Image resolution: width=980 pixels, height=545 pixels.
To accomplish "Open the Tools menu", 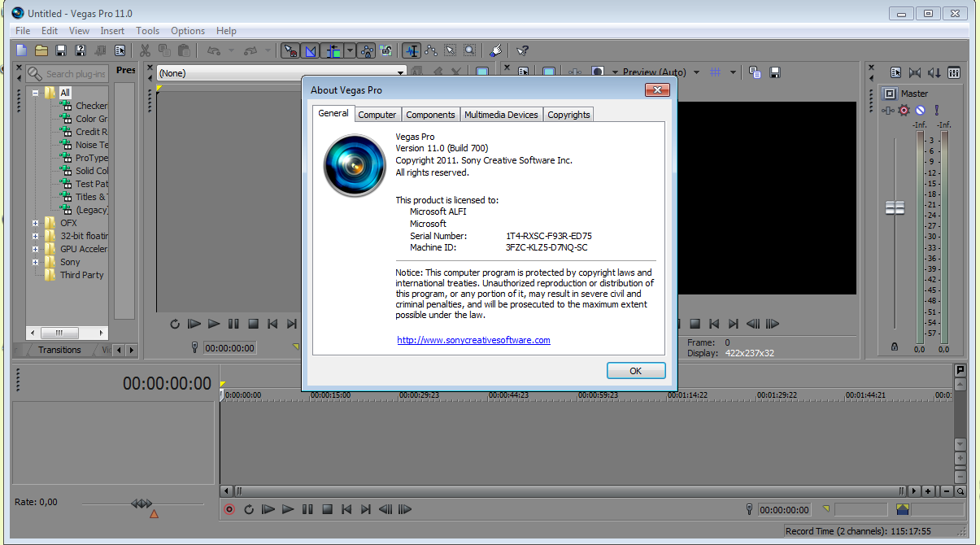I will [147, 31].
